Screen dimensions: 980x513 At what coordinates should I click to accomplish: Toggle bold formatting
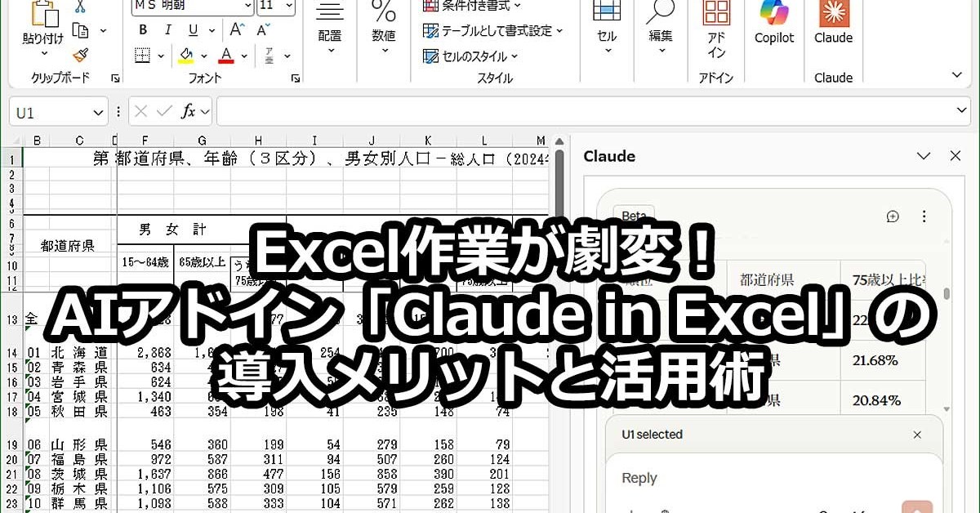(x=143, y=30)
